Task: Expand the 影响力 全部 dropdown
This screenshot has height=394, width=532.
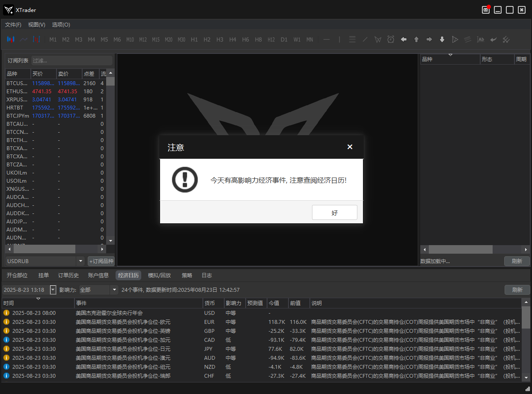Action: tap(114, 290)
